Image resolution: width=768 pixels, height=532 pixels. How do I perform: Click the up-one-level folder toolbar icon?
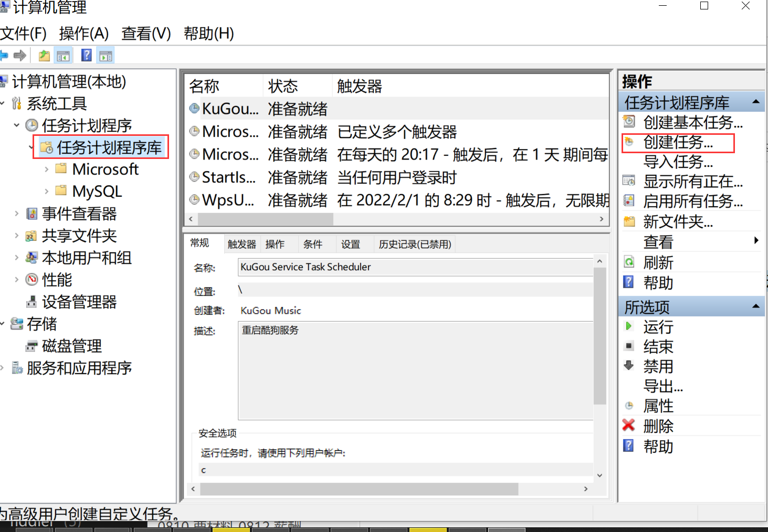(45, 55)
